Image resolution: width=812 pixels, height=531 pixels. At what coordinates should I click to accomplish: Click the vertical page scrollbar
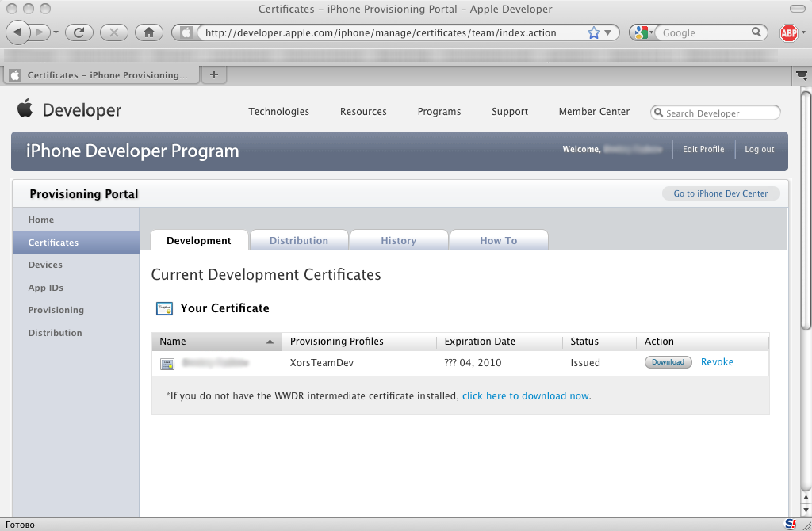806,210
